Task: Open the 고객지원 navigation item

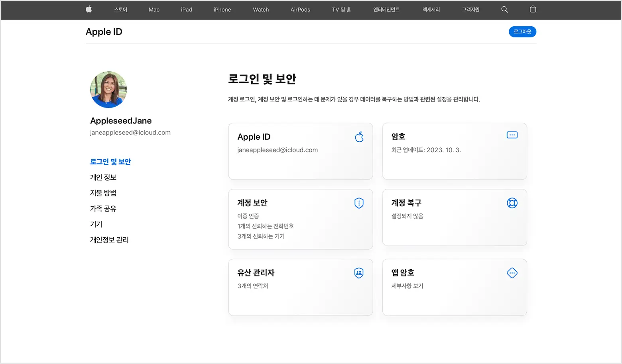Action: pyautogui.click(x=470, y=10)
